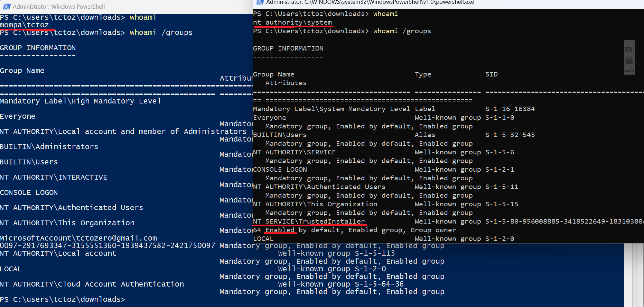Image resolution: width=644 pixels, height=307 pixels.
Task: Click 'BUILTIN\Users' in the black window
Action: click(x=280, y=135)
